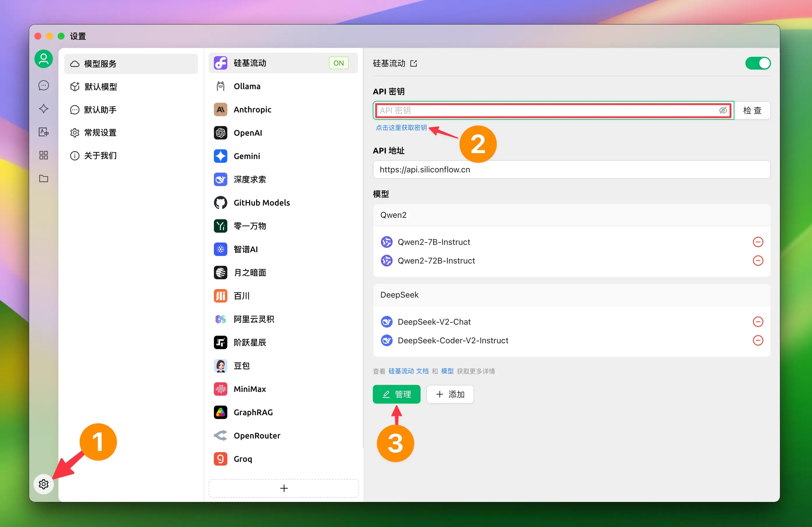The width and height of the screenshot is (812, 527).
Task: Open the mini apps grid icon
Action: click(x=43, y=155)
